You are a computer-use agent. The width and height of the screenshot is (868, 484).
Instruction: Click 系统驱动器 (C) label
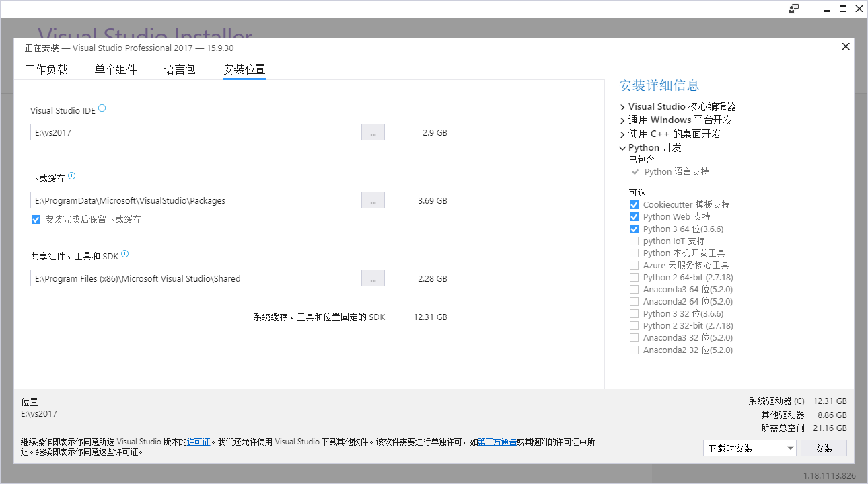pyautogui.click(x=776, y=401)
